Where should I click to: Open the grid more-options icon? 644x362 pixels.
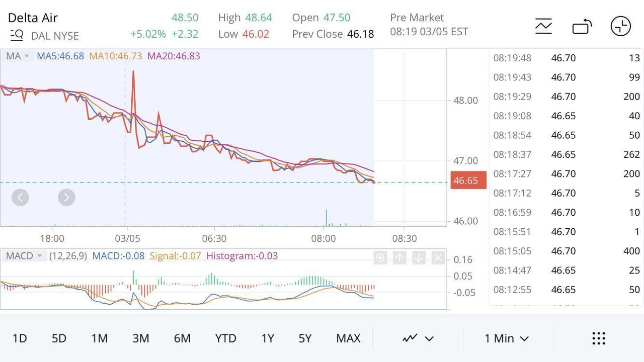(x=598, y=338)
